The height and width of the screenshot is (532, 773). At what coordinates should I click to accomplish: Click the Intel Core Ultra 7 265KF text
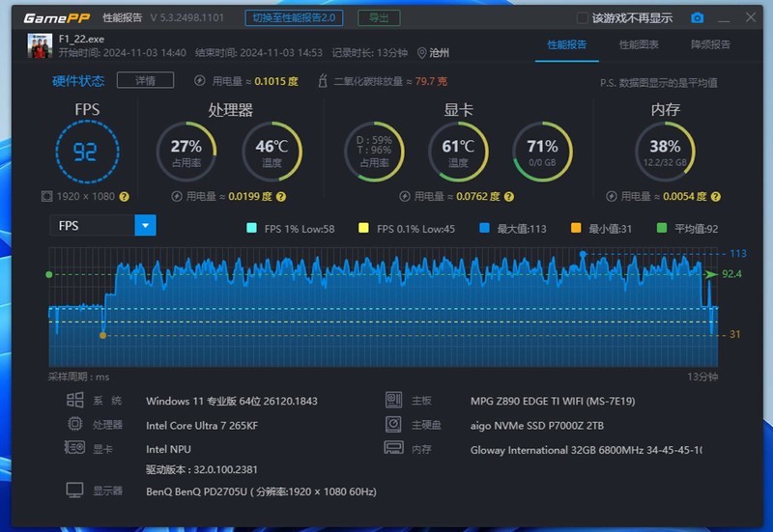[x=202, y=426]
